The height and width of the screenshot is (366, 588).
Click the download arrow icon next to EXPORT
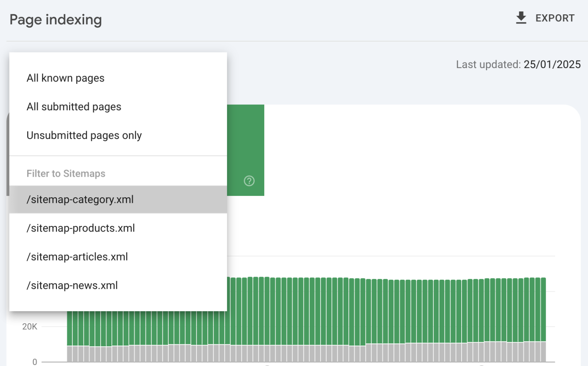520,17
